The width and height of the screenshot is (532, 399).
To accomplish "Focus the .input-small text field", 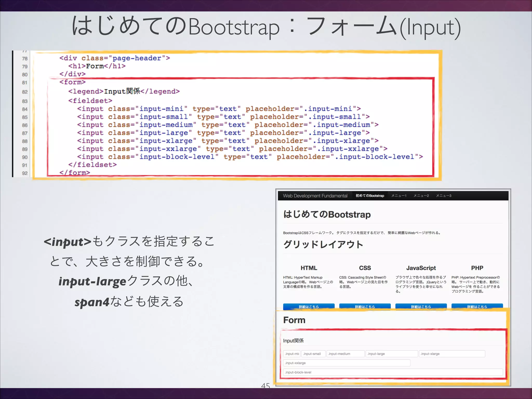I will [x=314, y=354].
